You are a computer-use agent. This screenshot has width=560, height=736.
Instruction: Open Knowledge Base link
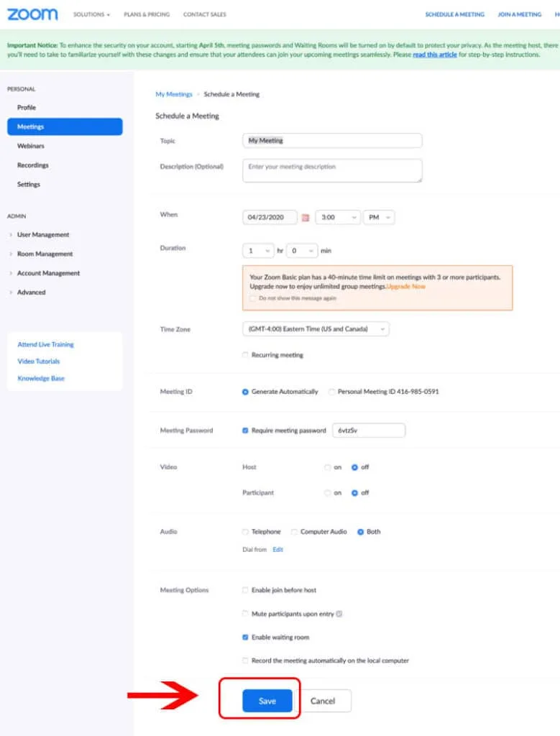coord(41,378)
